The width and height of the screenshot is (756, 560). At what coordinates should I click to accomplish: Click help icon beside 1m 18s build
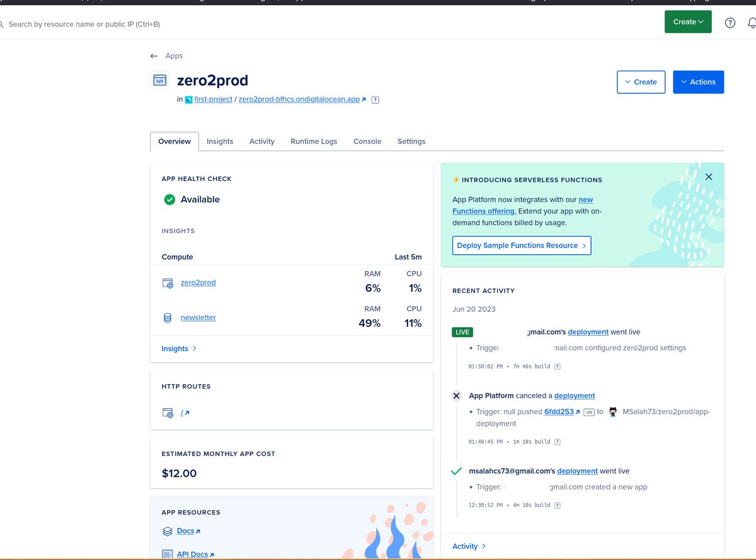[558, 442]
